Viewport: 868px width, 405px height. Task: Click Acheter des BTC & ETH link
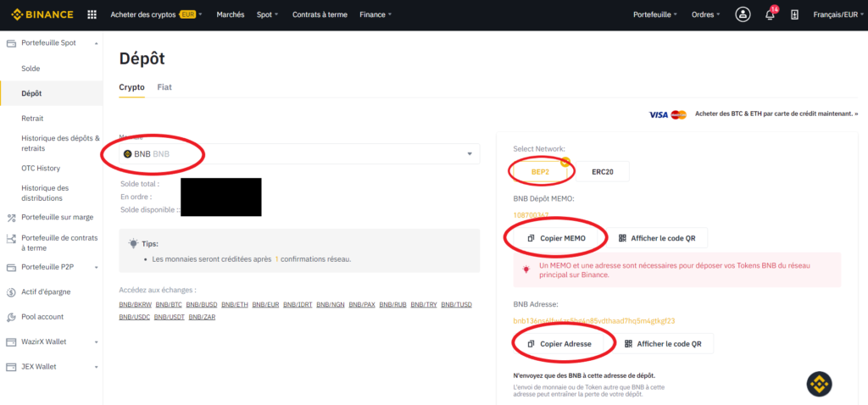click(x=776, y=114)
